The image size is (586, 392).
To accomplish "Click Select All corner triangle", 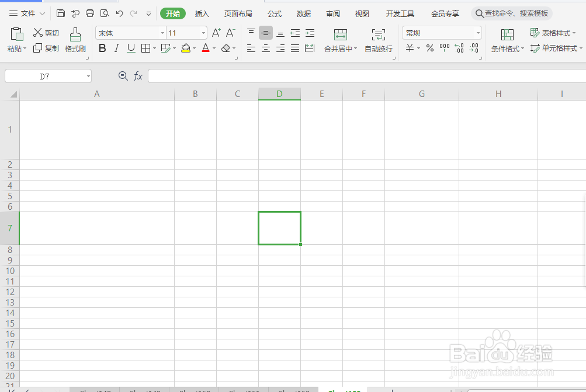I will [x=13, y=94].
